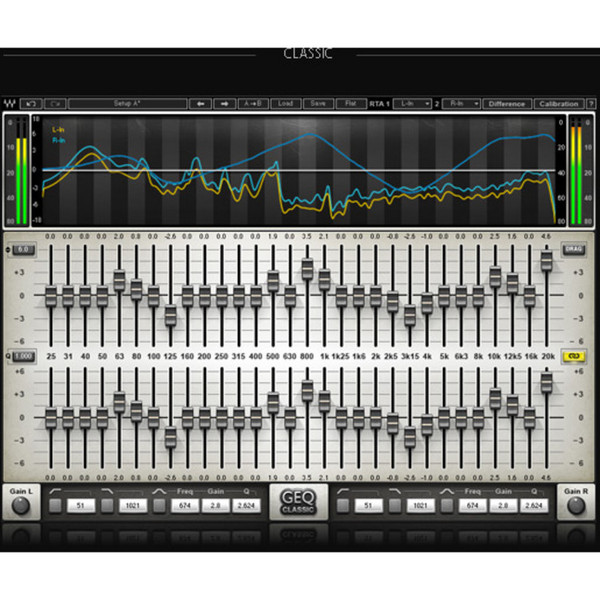Toggle the yellow stereo link button

click(x=573, y=355)
